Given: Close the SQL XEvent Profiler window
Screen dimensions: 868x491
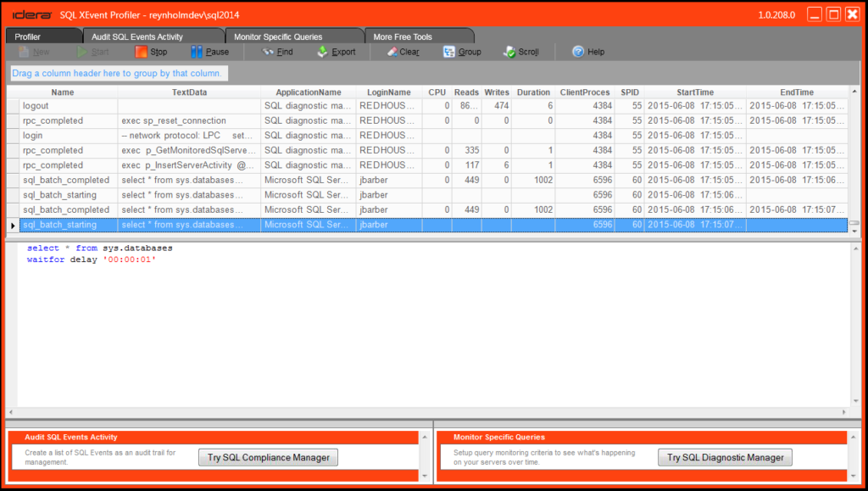Looking at the screenshot, I should (x=853, y=14).
